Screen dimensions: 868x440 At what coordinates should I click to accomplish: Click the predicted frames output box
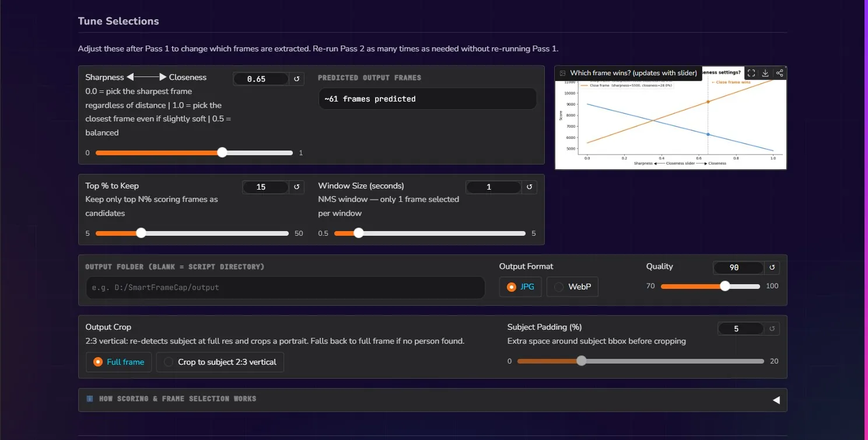[427, 99]
